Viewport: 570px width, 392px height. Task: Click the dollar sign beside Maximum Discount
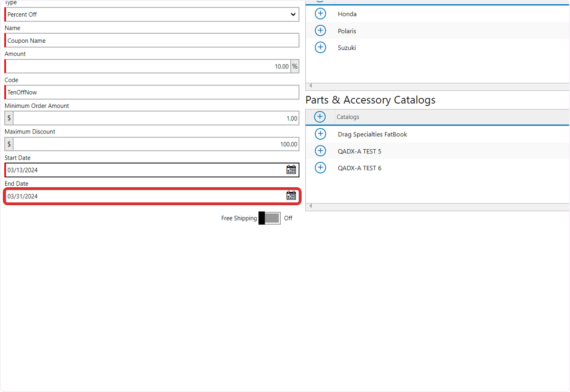pos(9,144)
